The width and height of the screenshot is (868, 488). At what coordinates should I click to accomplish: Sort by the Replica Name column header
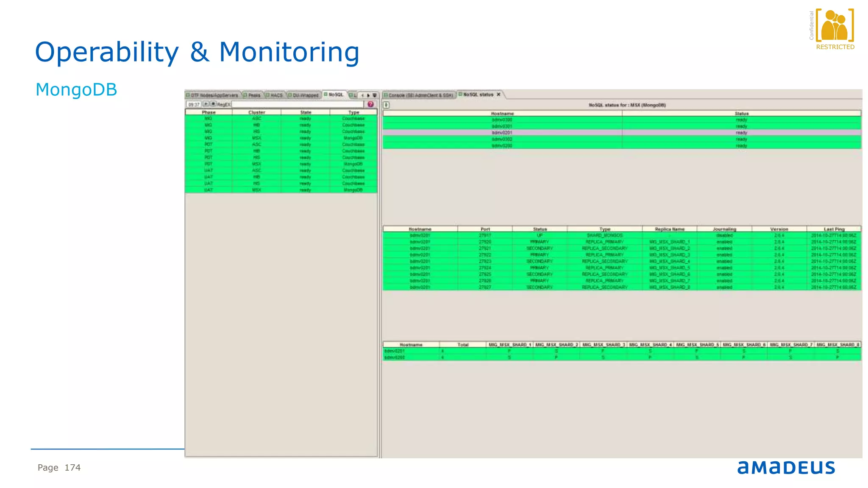[x=670, y=229]
